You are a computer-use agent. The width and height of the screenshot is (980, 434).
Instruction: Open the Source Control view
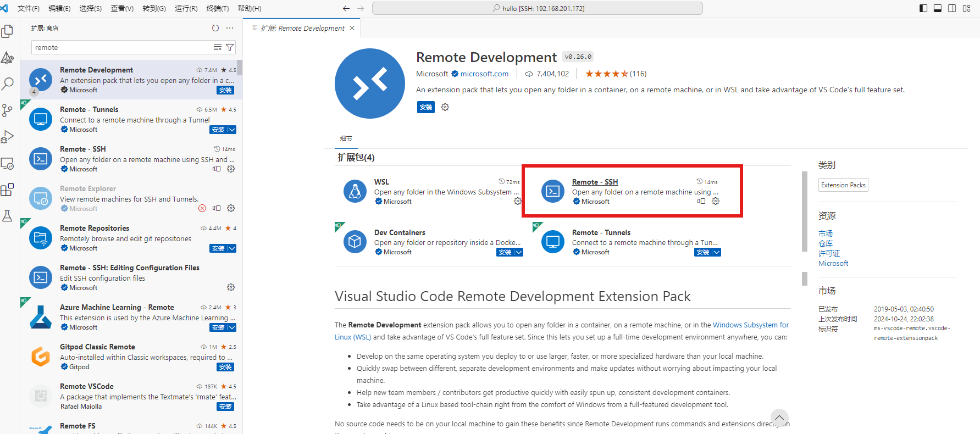tap(8, 110)
